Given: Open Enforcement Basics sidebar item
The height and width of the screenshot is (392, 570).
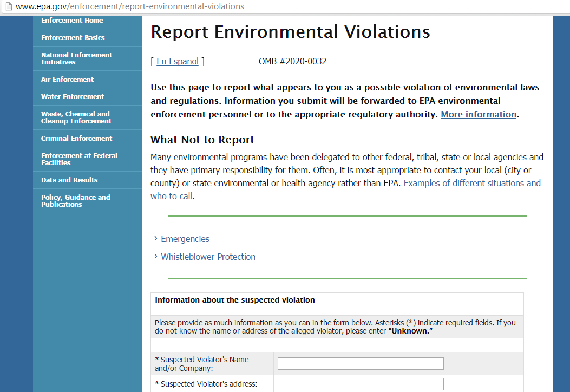Looking at the screenshot, I should 73,38.
